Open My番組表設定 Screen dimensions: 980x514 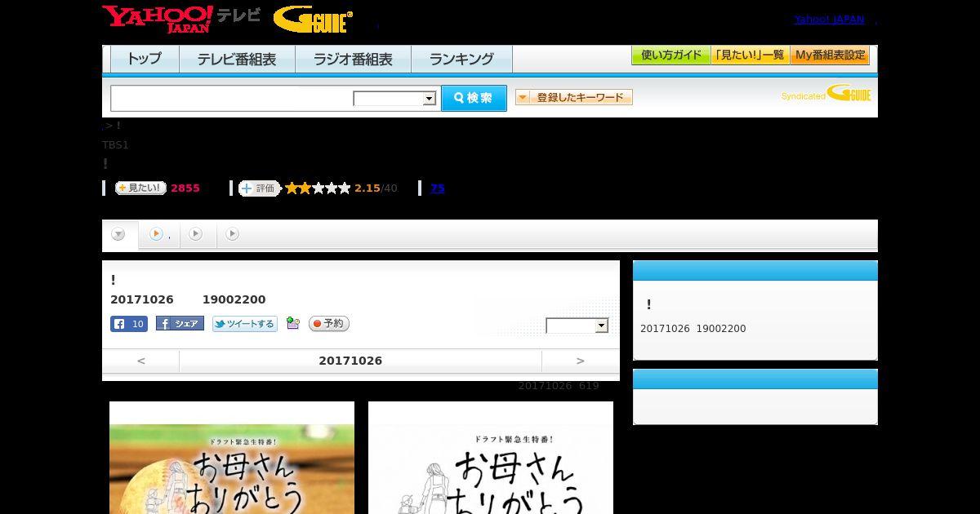(x=830, y=55)
